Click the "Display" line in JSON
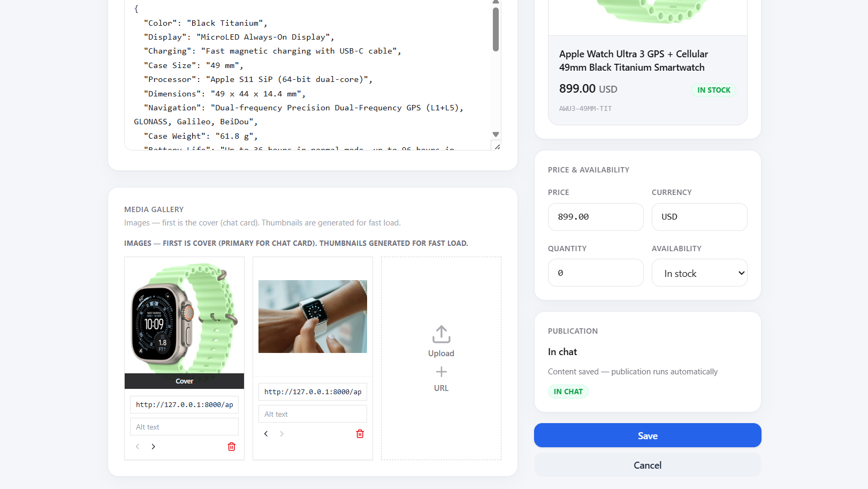The height and width of the screenshot is (489, 868). 239,37
